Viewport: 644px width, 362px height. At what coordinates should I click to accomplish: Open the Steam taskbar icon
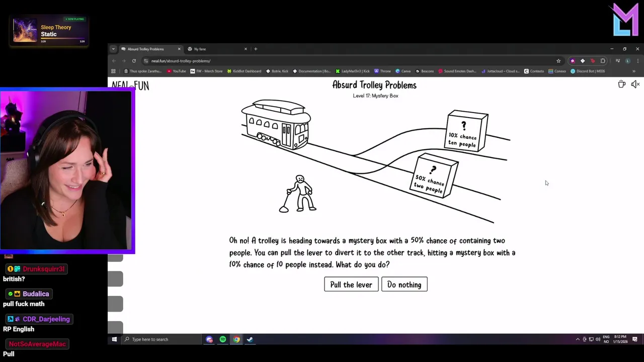[250, 339]
